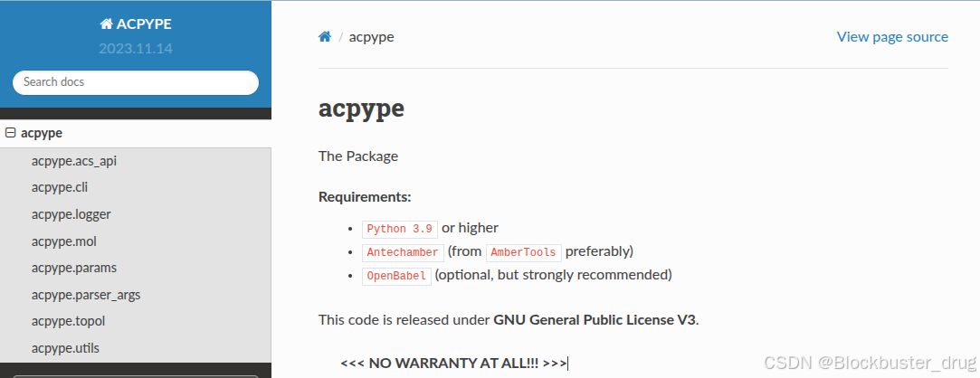Viewport: 980px width, 378px height.
Task: Select acpype in the sidebar navigation
Action: point(42,133)
